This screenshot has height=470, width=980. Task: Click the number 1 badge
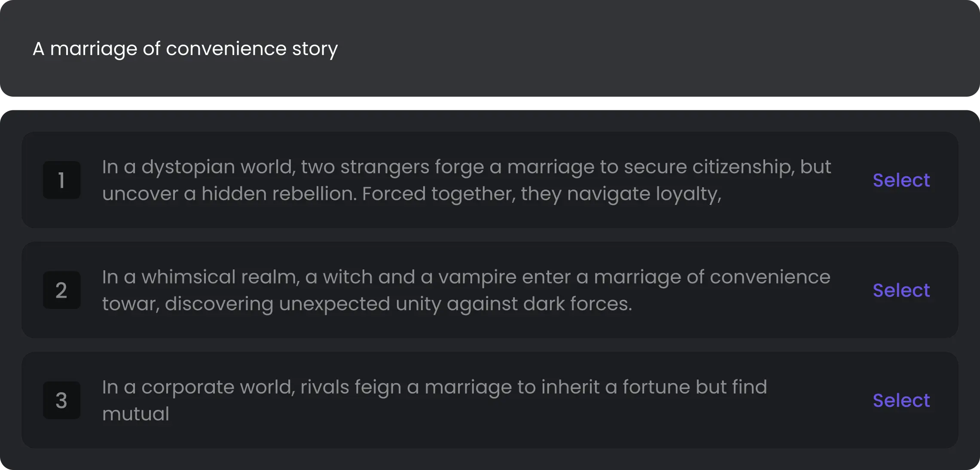tap(61, 180)
